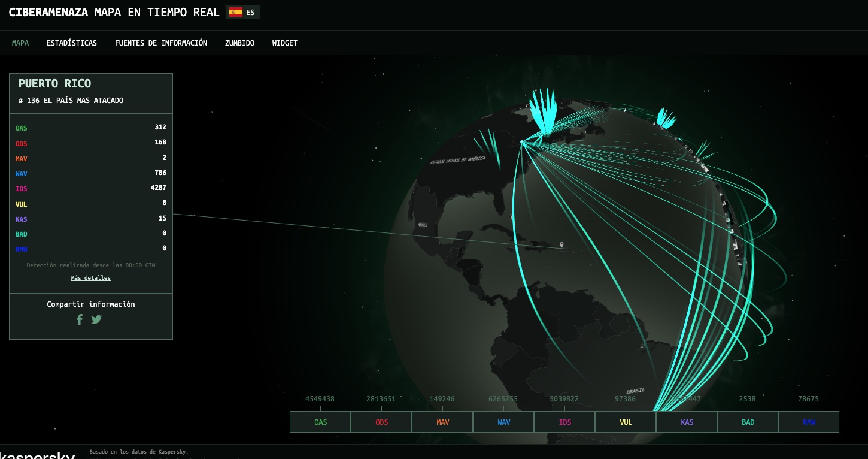
Task: Toggle the RMW filter at the bottom bar
Action: tap(809, 422)
